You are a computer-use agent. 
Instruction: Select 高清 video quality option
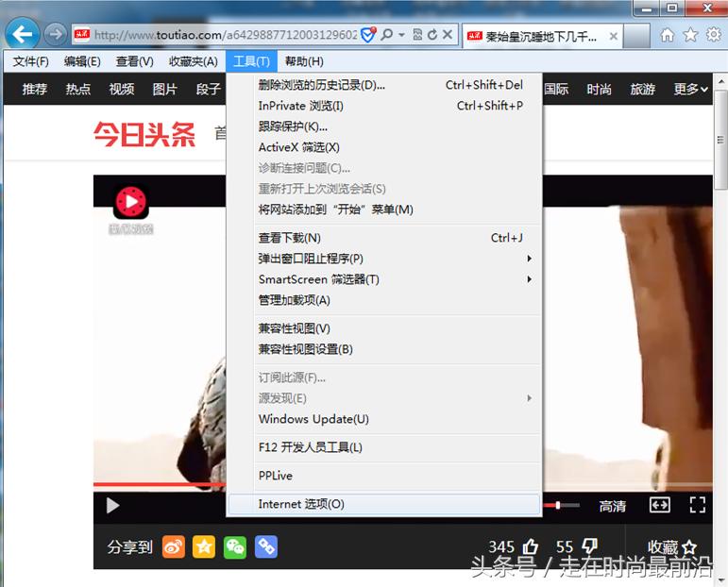point(613,506)
